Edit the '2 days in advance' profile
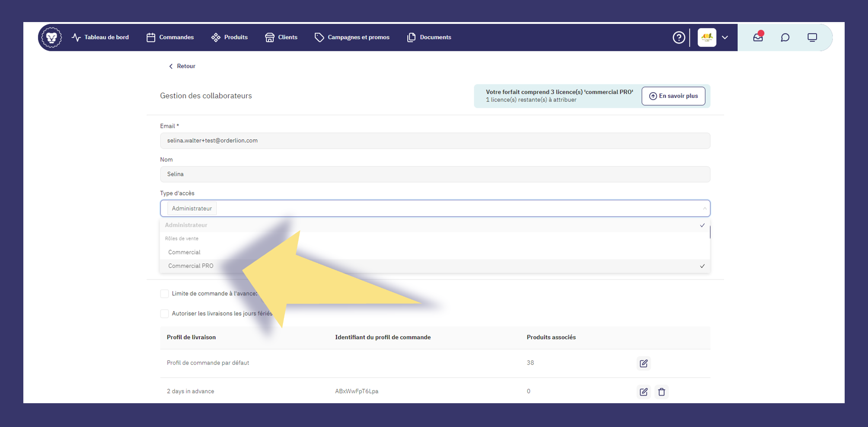 pos(643,392)
